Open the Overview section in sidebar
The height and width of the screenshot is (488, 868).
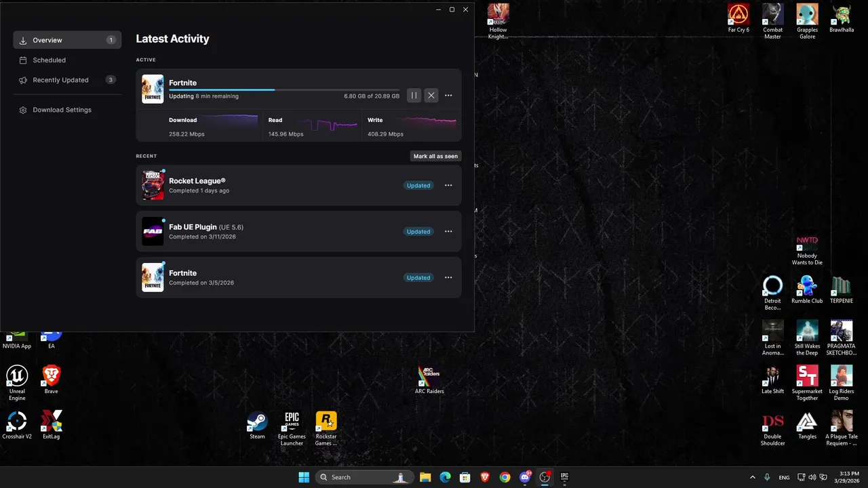(67, 40)
